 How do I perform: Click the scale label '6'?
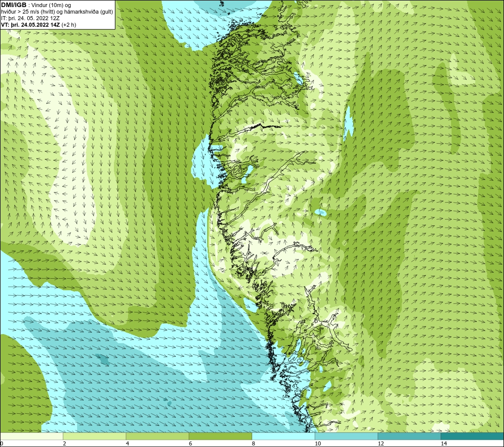click(x=191, y=443)
